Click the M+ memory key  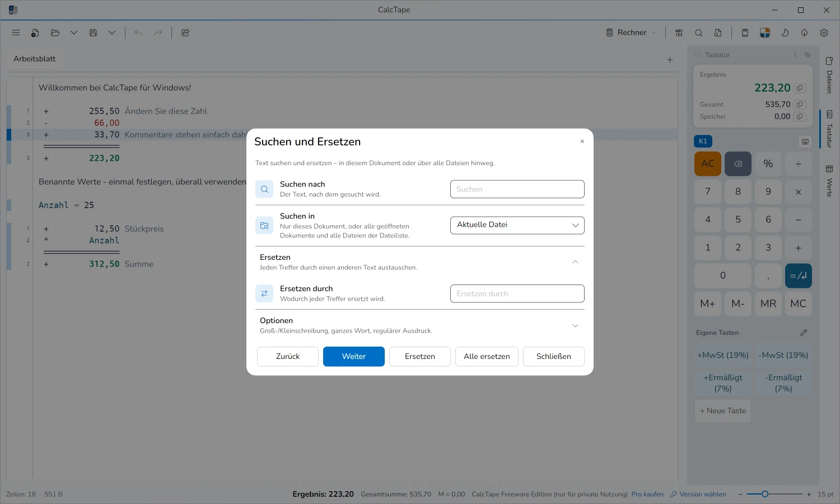click(x=708, y=304)
